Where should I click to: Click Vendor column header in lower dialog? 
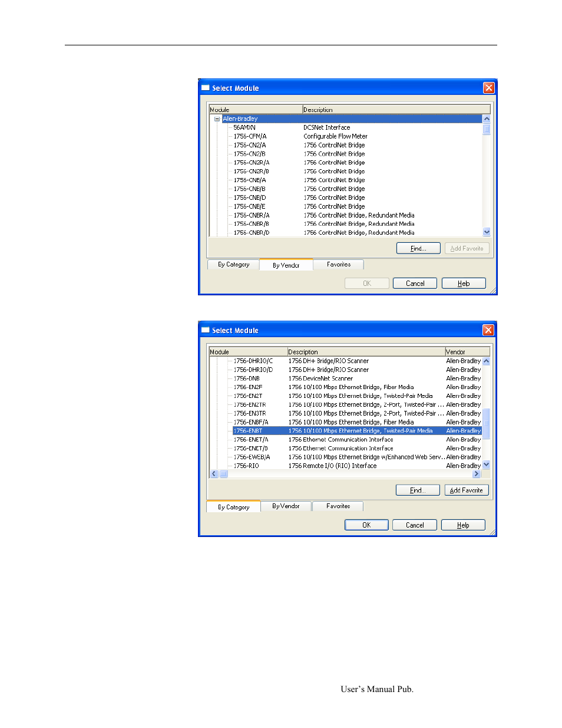(x=467, y=352)
